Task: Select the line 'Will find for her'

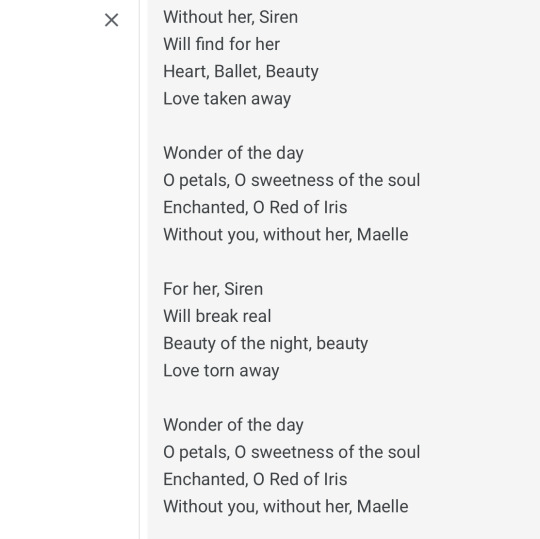Action: [221, 44]
